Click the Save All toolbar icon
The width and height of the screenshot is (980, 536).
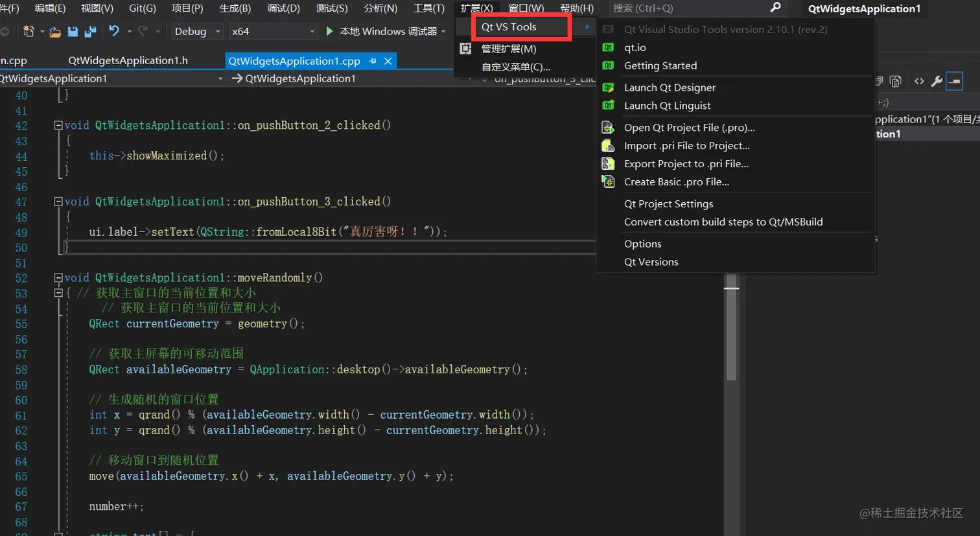[90, 31]
